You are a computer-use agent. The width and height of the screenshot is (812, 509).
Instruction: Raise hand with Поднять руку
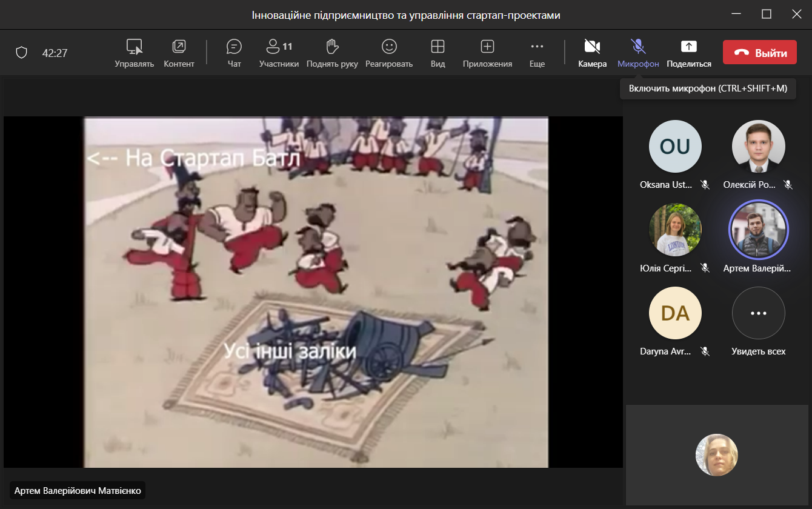tap(331, 53)
